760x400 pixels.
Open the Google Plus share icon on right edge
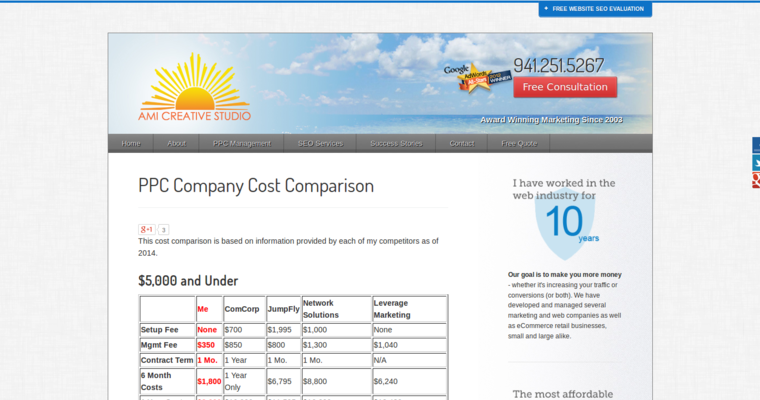click(x=756, y=181)
